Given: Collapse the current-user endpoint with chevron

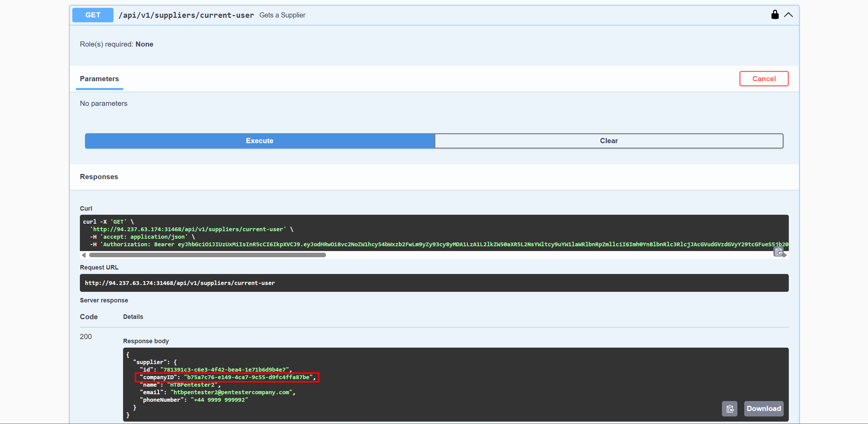Looking at the screenshot, I should [x=788, y=15].
